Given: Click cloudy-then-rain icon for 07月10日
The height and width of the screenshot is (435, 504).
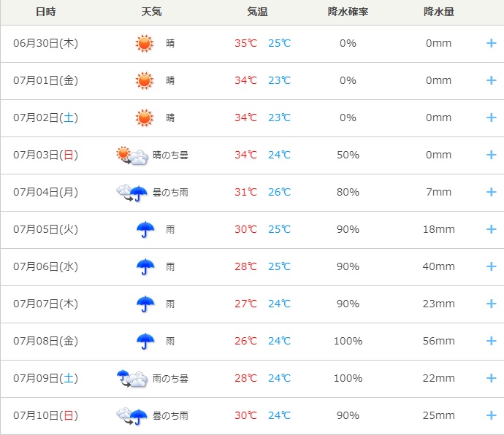Looking at the screenshot, I should (132, 415).
